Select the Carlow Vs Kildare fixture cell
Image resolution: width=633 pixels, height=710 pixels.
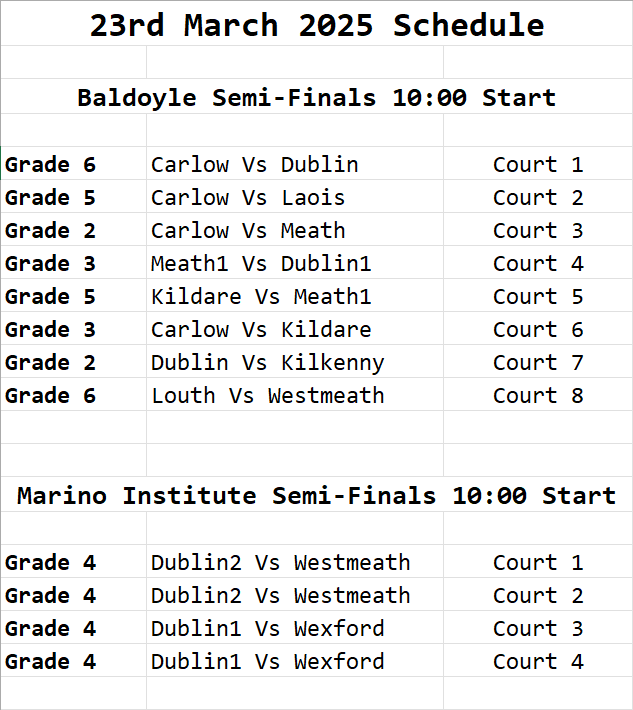261,329
